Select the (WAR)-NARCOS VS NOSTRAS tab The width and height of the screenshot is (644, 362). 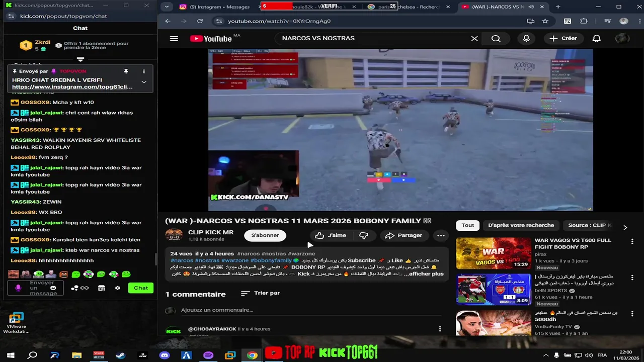tap(503, 7)
